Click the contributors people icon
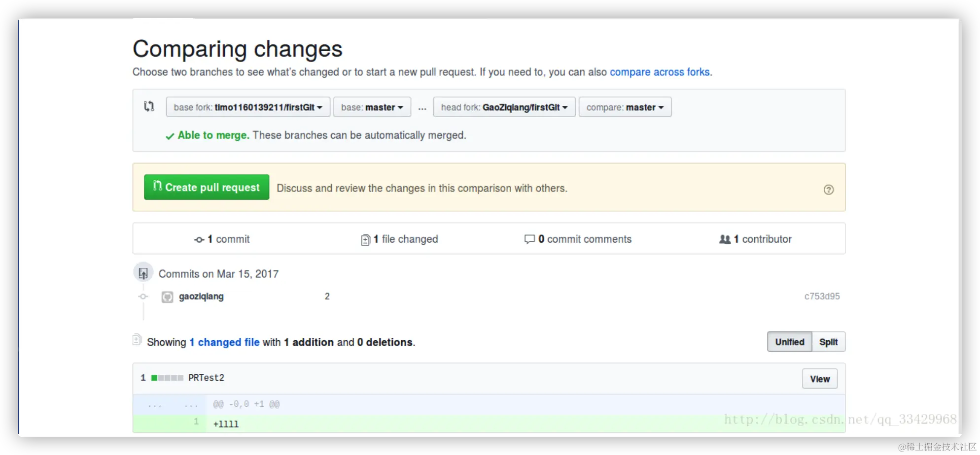This screenshot has width=980, height=455. (725, 239)
